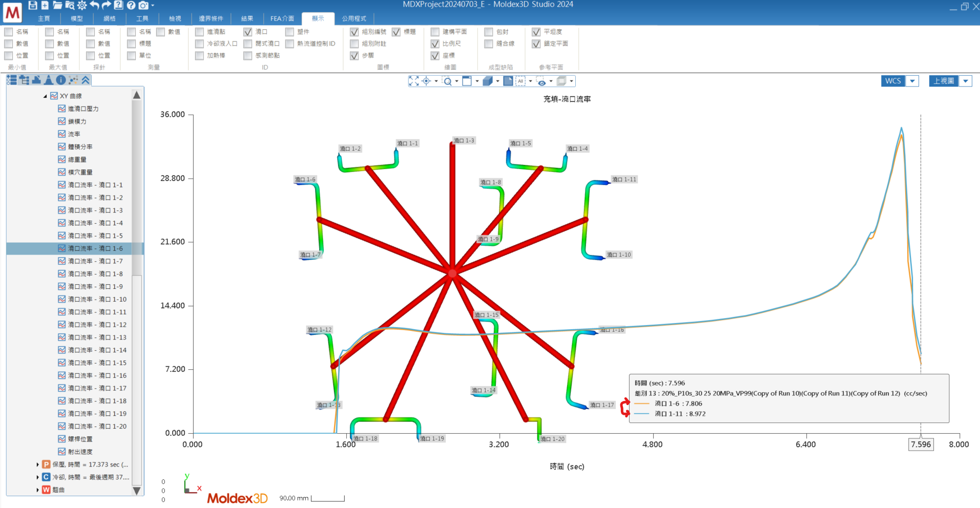Viewport: 980px width, 508px height.
Task: Open settings via the gear icon
Action: pos(82,5)
